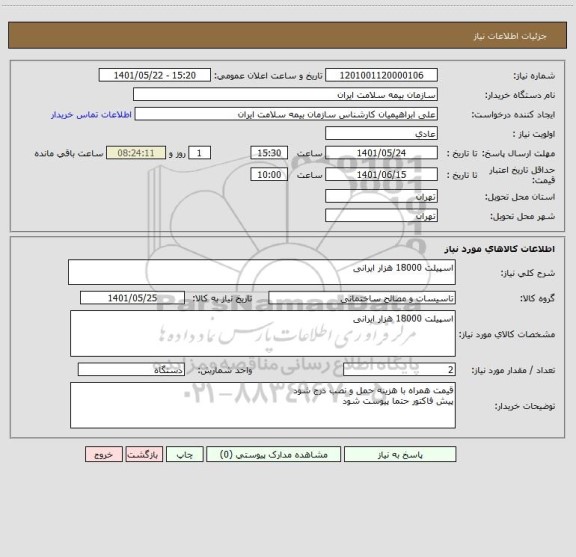Click label 'گروه کالا:'
The width and height of the screenshot is (576, 557).
pyautogui.click(x=537, y=298)
